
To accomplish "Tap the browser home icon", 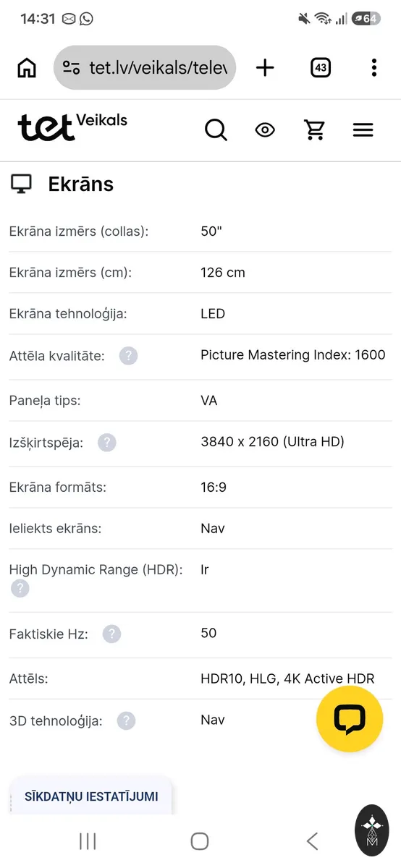I will pyautogui.click(x=27, y=68).
